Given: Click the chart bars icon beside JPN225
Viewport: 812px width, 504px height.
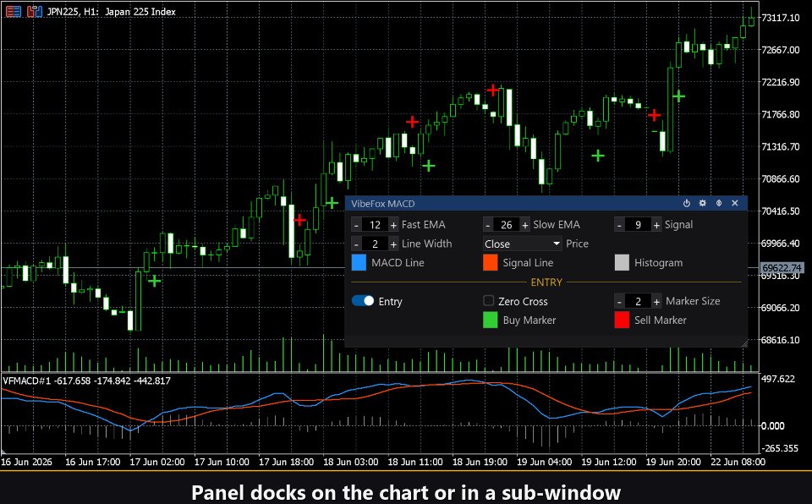Looking at the screenshot, I should [x=34, y=11].
